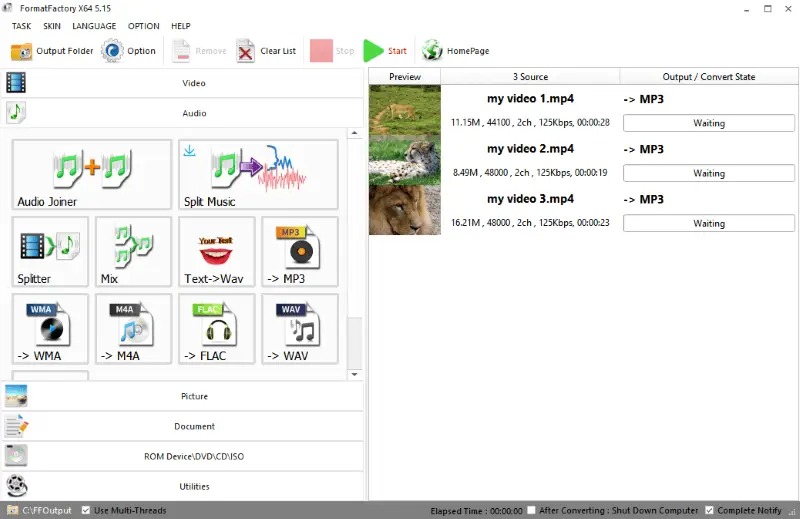Click the Waiting state for my video 2.mp4
Viewport: 800px width, 519px height.
pos(709,173)
